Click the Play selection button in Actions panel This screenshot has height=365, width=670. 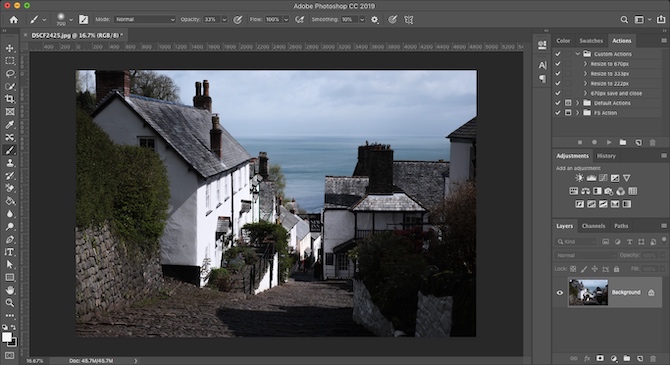click(609, 142)
